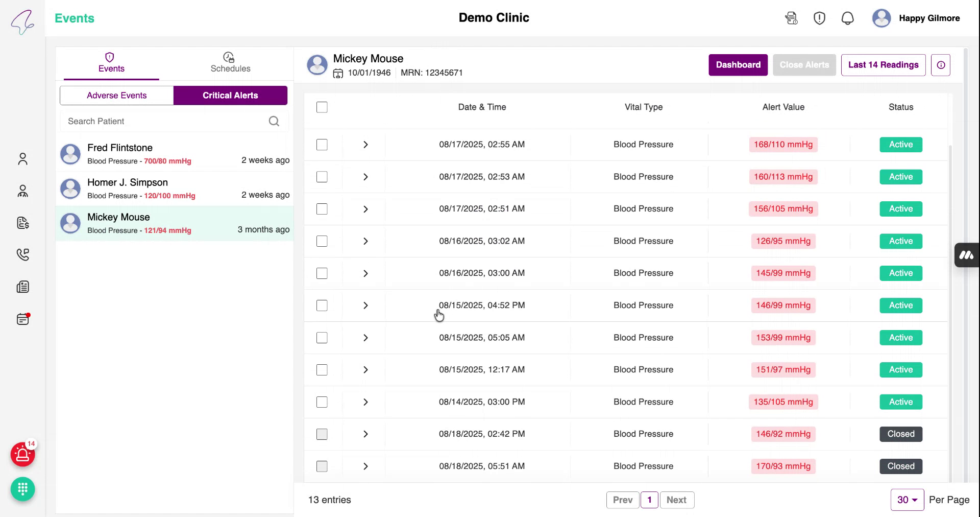Open the notifications bell in top bar
This screenshot has width=980, height=517.
click(x=848, y=18)
